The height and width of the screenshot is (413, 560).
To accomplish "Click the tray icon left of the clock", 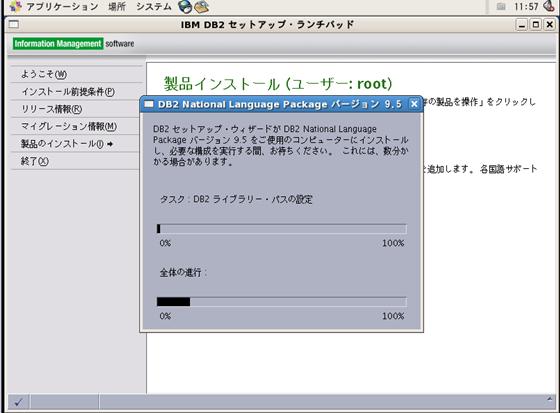I will [x=501, y=6].
